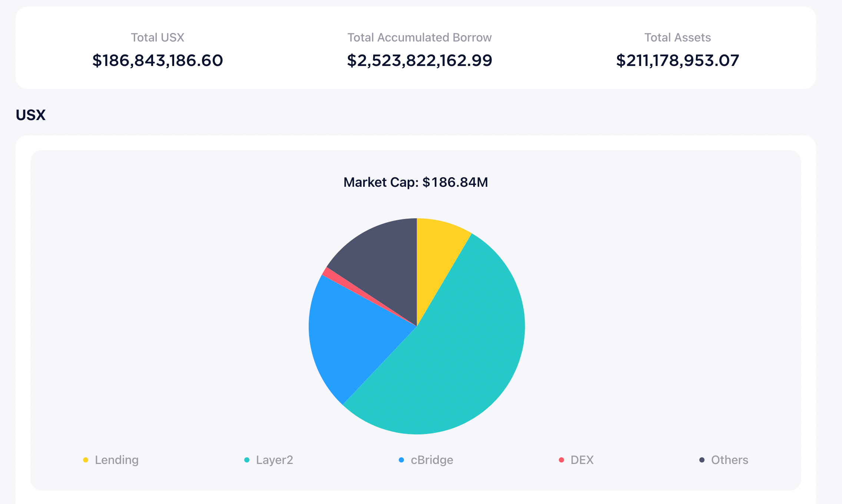This screenshot has width=842, height=504.
Task: Toggle the Others legend entry
Action: (x=723, y=460)
